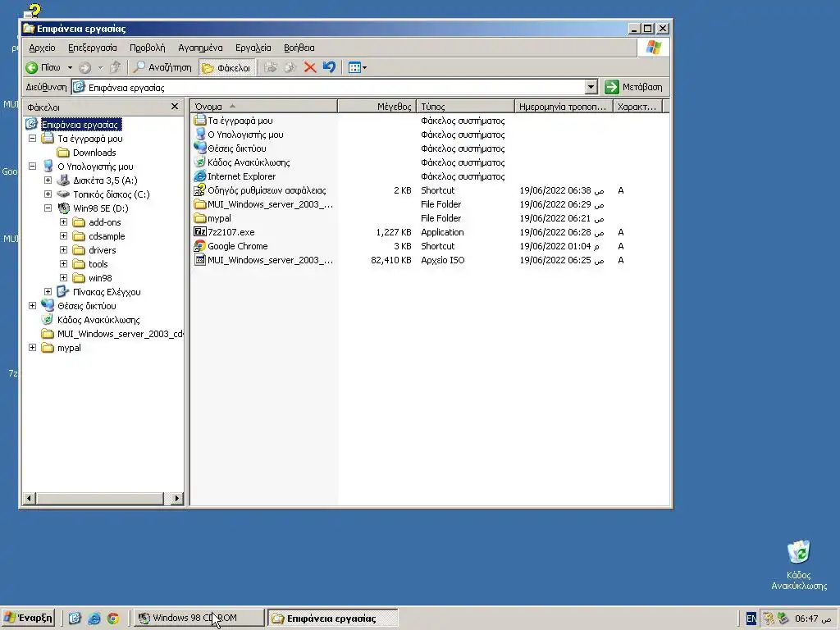The height and width of the screenshot is (630, 840).
Task: Sort by the Όνομα column header
Action: 264,107
